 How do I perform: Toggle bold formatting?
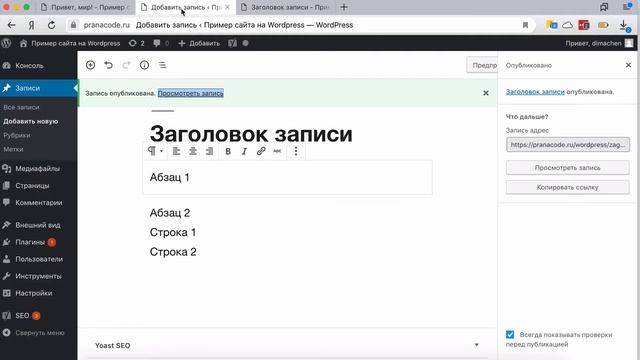(x=228, y=151)
